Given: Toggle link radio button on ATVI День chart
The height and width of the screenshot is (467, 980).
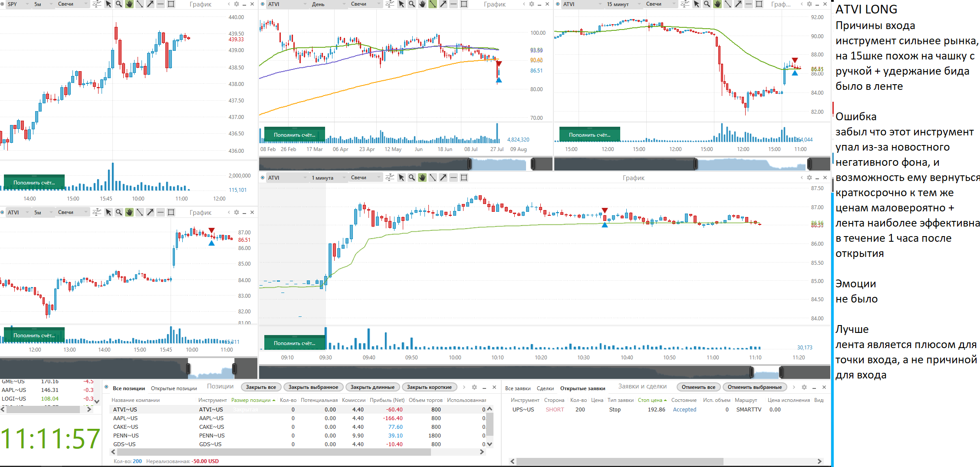Looking at the screenshot, I should point(263,4).
